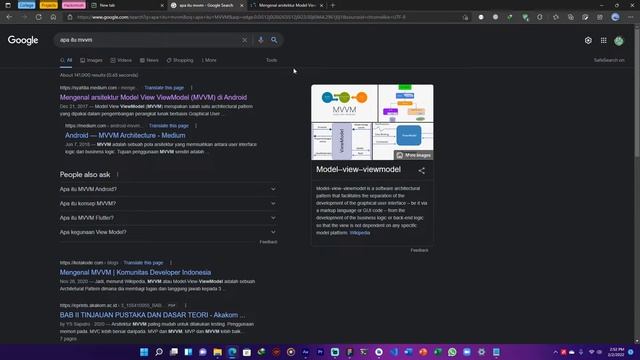Image resolution: width=640 pixels, height=360 pixels.
Task: Open the Google apps grid
Action: [x=604, y=40]
